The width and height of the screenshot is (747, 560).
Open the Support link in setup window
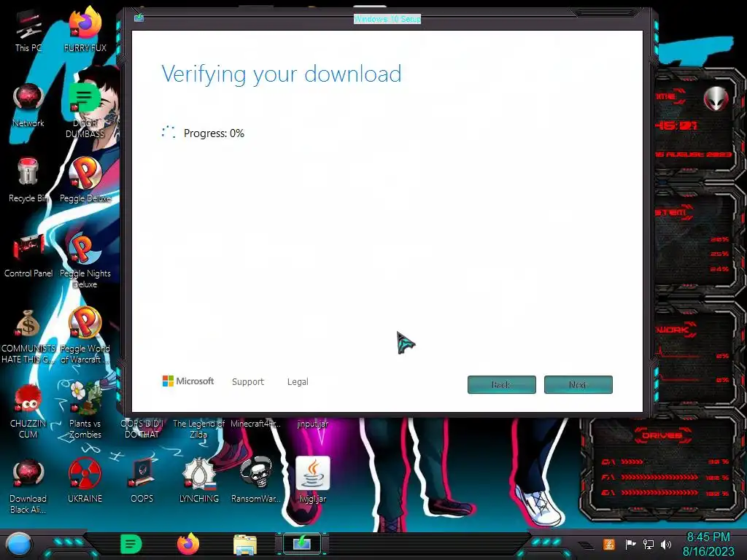[248, 381]
